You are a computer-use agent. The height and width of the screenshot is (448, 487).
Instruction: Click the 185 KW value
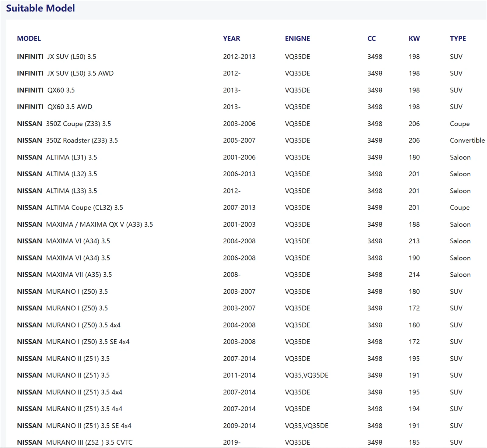pos(414,443)
